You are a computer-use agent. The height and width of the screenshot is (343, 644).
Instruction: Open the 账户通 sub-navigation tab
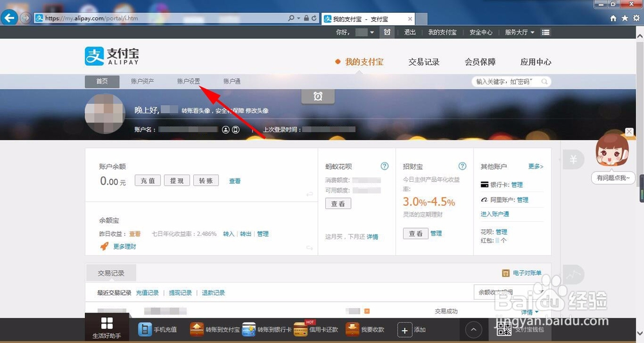point(232,81)
